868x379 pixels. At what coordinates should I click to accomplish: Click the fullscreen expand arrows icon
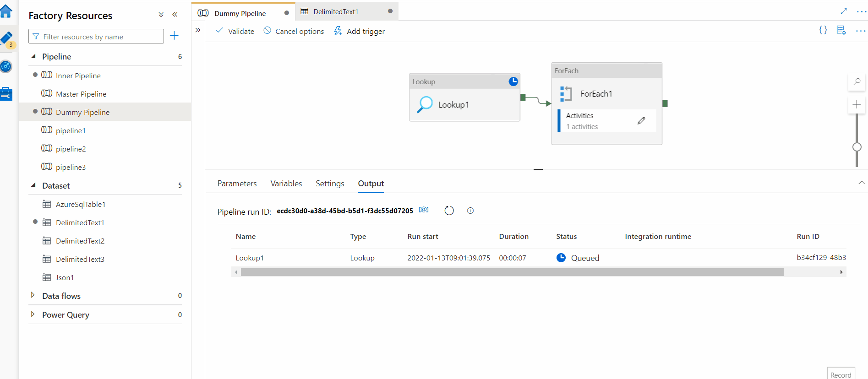(x=844, y=11)
